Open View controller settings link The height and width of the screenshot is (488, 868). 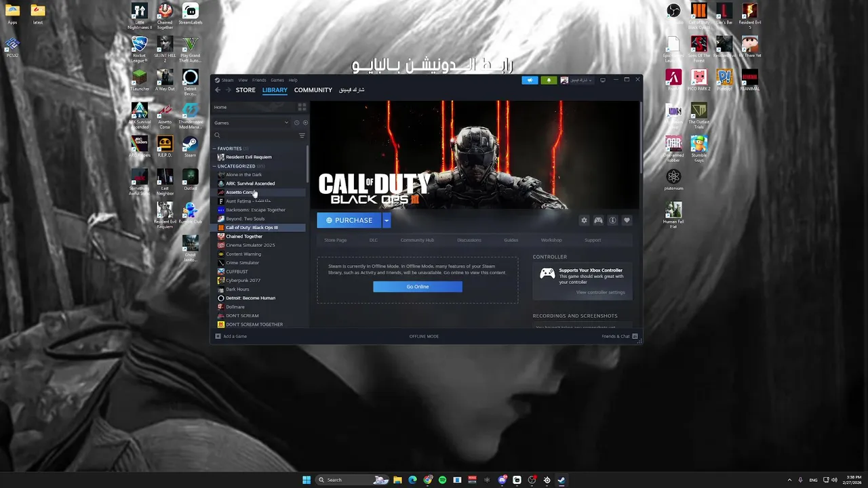600,292
